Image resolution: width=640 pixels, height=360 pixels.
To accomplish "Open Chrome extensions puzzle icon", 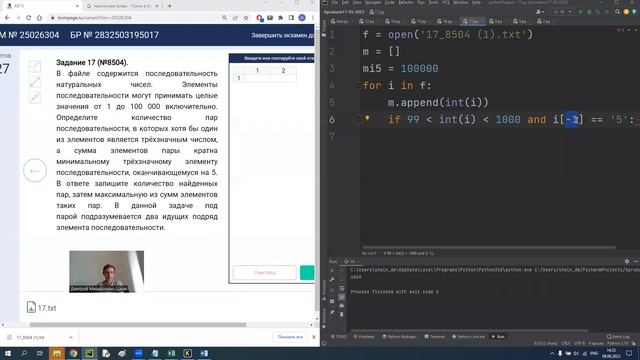I will (280, 18).
